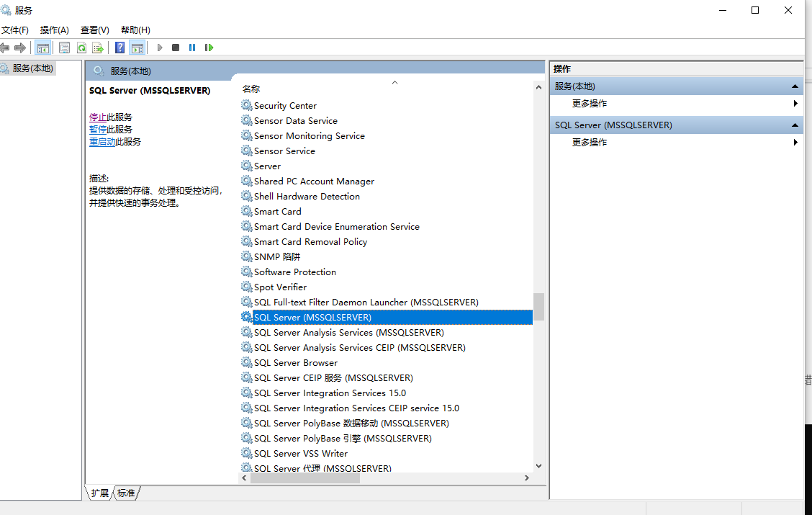Screen dimensions: 812x515
Task: Select SQL Server Integration Services 15.0
Action: [x=330, y=393]
